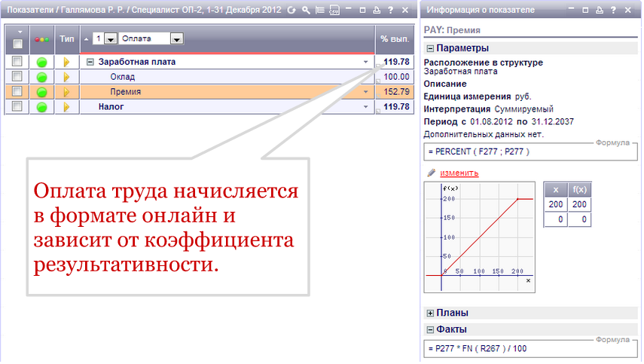The height and width of the screenshot is (364, 644).
Task: Click the refresh icon in Показатели title bar
Action: coord(291,10)
